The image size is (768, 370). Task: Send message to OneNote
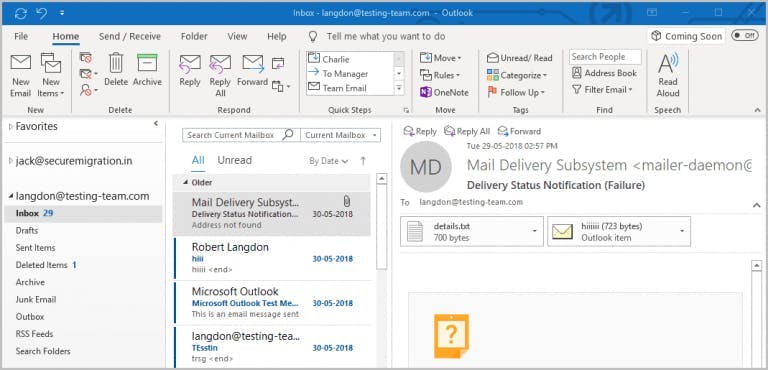(444, 92)
